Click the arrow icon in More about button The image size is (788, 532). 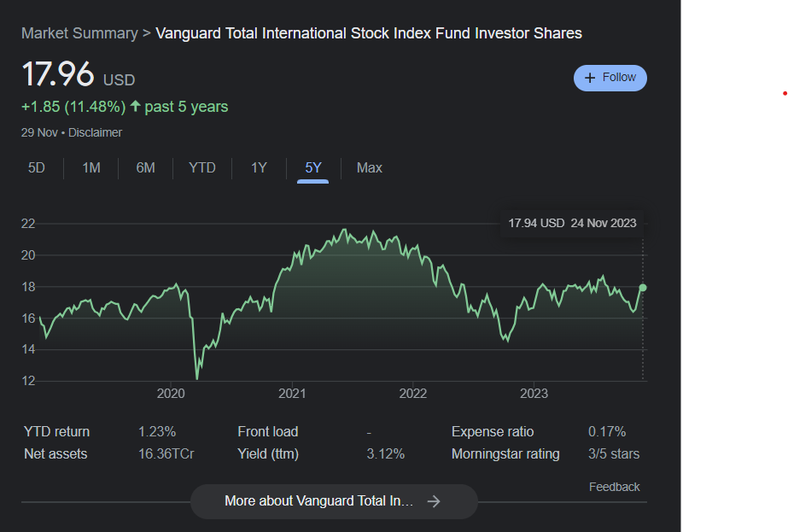[434, 501]
